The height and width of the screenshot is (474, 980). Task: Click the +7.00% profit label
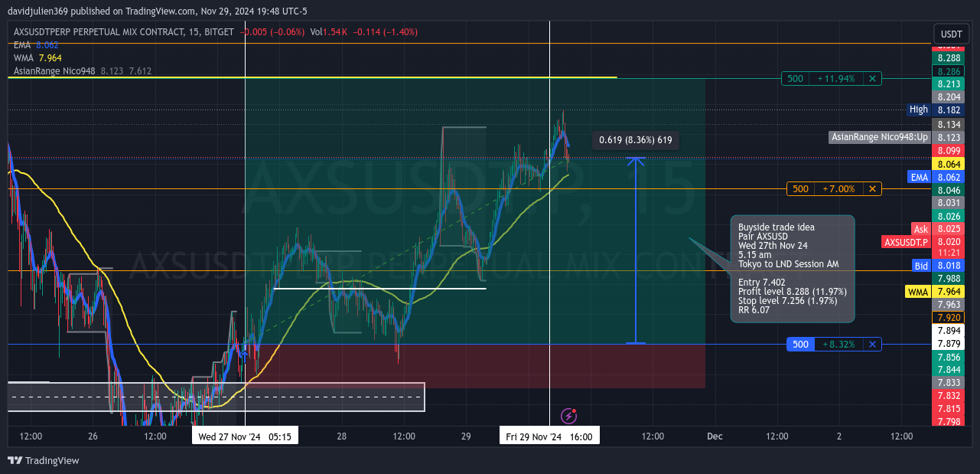pyautogui.click(x=839, y=188)
